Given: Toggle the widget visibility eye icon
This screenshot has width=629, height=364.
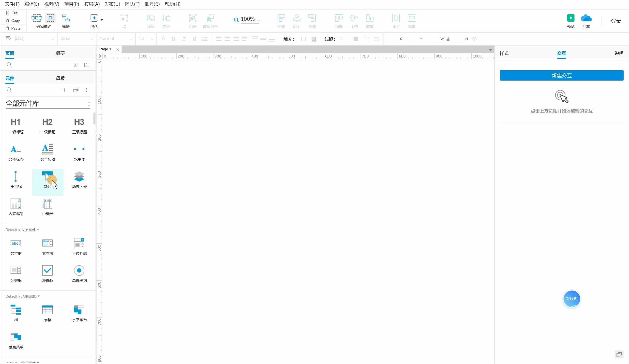Looking at the screenshot, I should coord(474,39).
